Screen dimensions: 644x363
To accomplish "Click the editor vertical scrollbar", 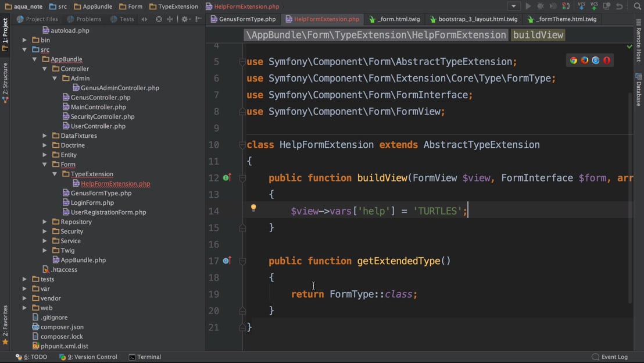I will tap(630, 197).
